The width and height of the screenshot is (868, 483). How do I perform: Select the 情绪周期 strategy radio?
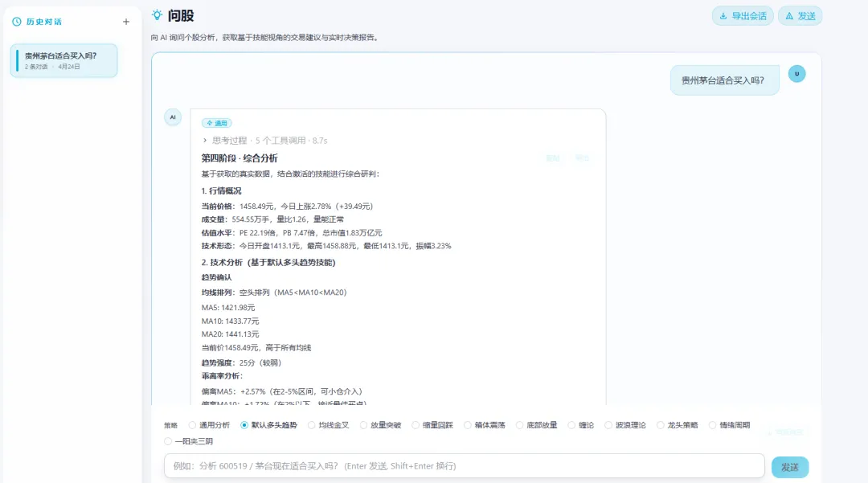(x=712, y=425)
